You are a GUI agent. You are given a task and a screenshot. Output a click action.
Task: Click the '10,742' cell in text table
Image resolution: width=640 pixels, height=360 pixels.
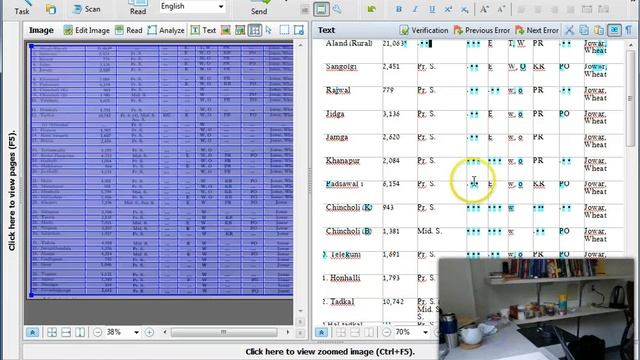point(393,302)
